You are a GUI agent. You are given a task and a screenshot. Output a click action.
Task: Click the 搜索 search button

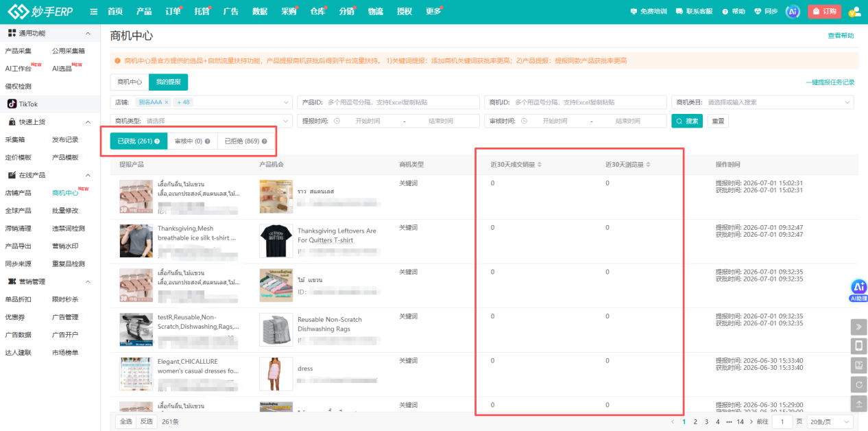coord(687,121)
